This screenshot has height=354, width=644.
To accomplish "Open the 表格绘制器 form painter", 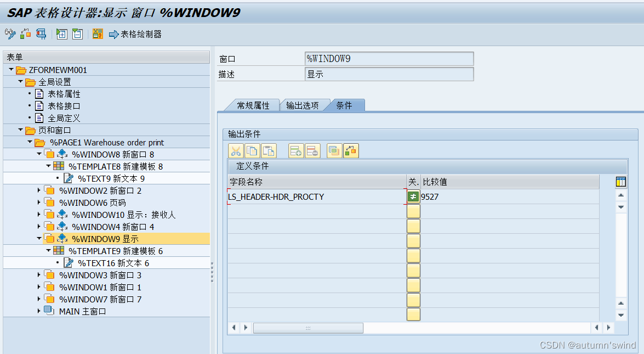I will 135,34.
